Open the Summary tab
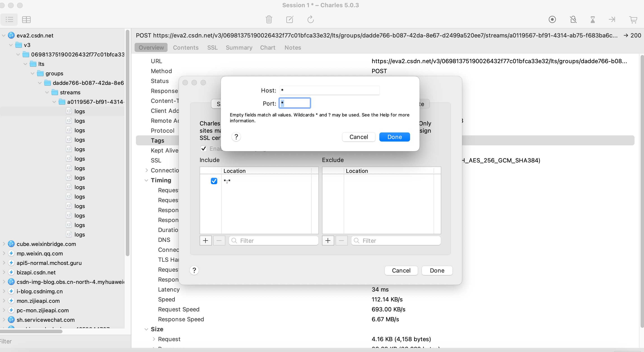 [x=239, y=47]
